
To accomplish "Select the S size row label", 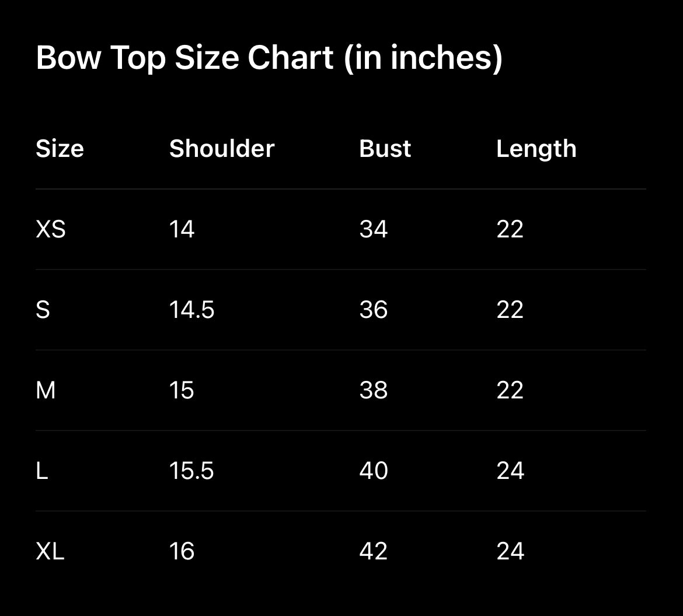I will coord(43,310).
